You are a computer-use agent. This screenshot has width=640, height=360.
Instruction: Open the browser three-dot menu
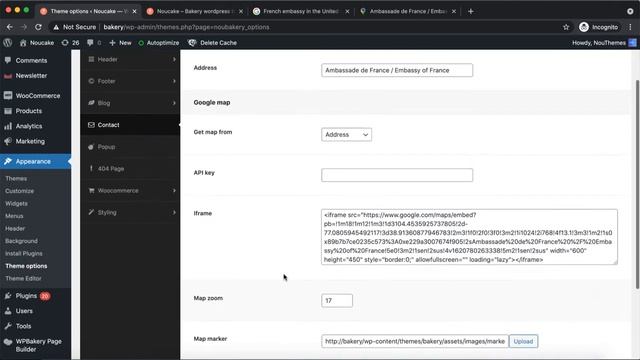[x=630, y=27]
